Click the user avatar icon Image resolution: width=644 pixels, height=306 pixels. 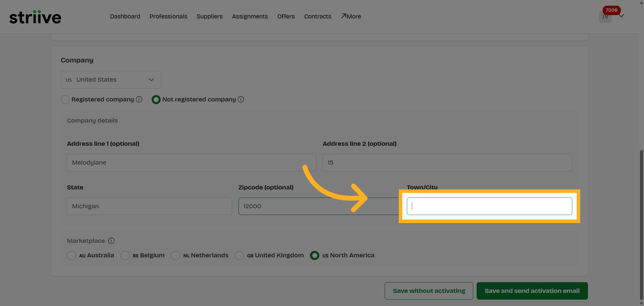(x=605, y=17)
